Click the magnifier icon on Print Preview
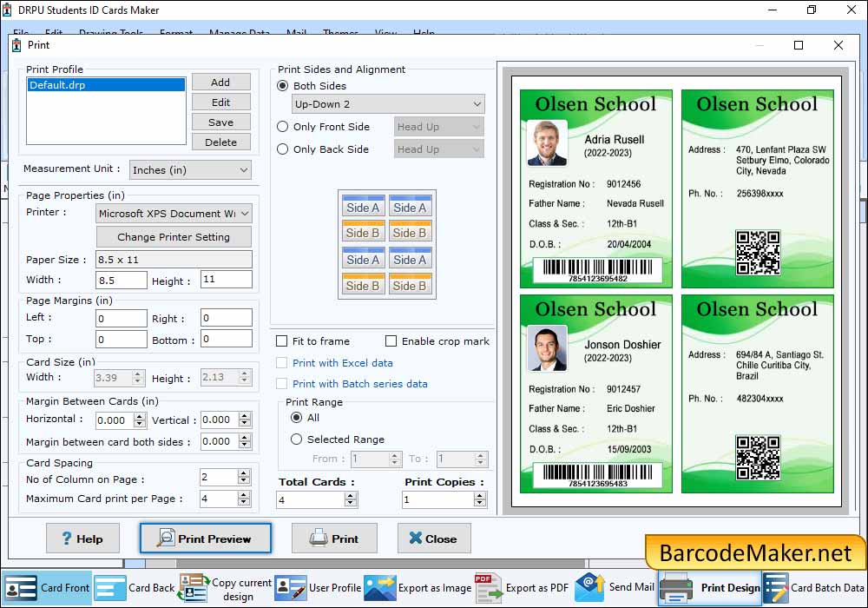Image resolution: width=868 pixels, height=608 pixels. pyautogui.click(x=166, y=538)
